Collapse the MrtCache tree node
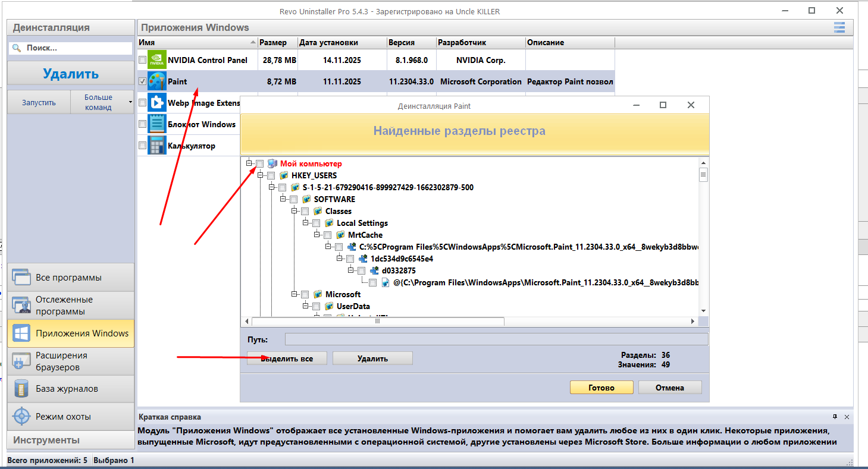The width and height of the screenshot is (868, 469). pyautogui.click(x=317, y=235)
